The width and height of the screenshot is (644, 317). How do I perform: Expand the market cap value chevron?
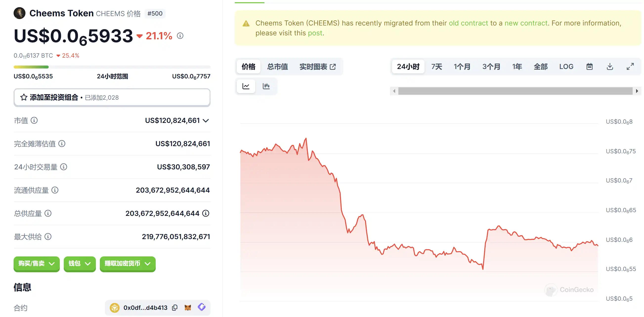click(x=206, y=121)
